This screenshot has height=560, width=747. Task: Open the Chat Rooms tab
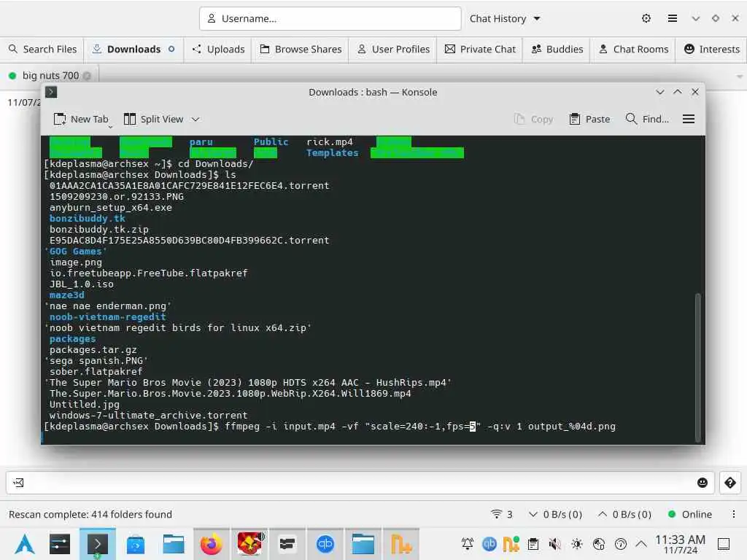633,49
